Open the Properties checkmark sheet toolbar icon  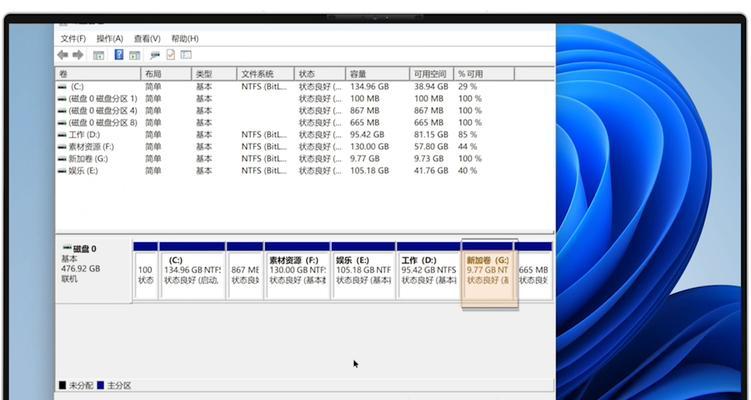pos(171,55)
